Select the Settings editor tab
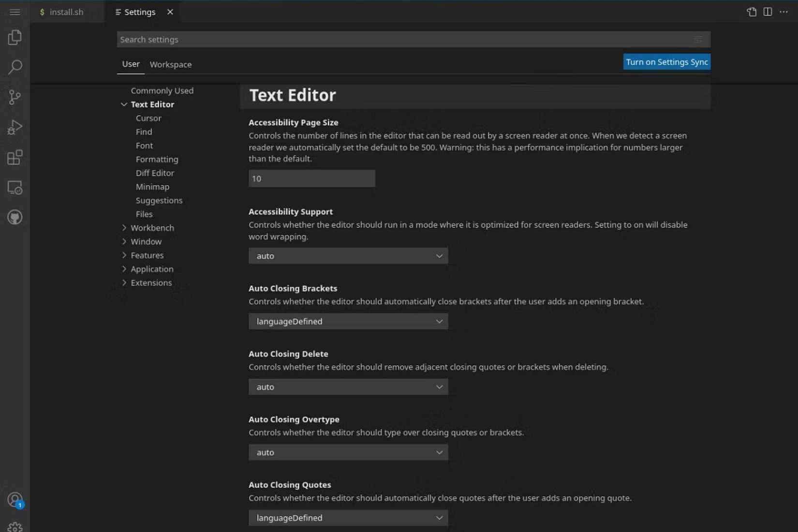The width and height of the screenshot is (798, 532). coord(140,12)
